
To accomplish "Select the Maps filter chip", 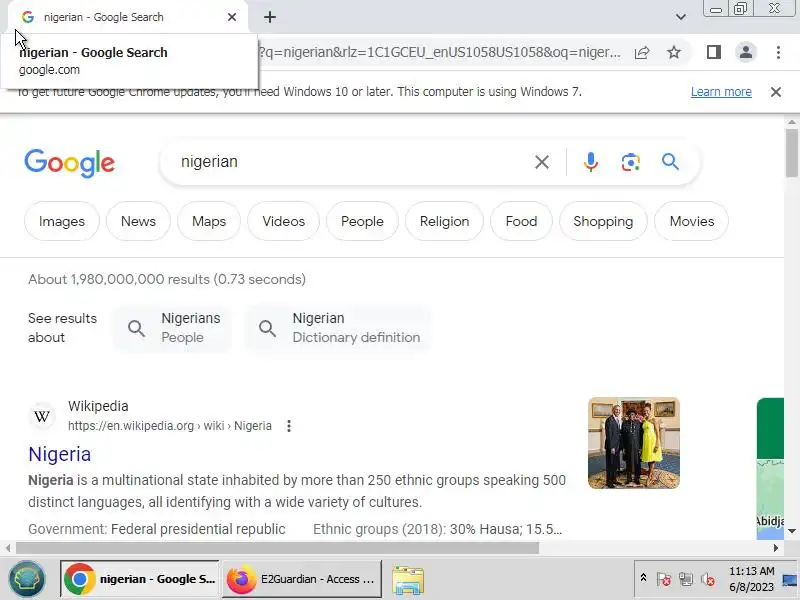I will point(209,221).
